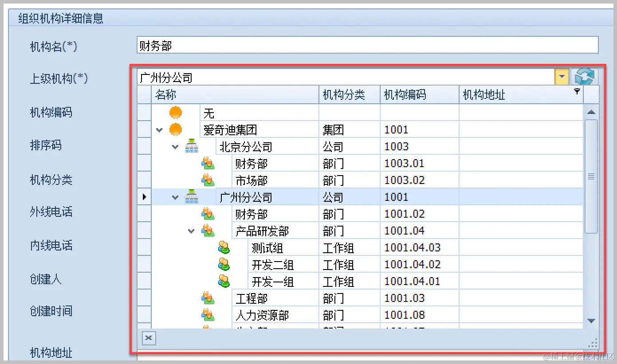Screen dimensions: 617x364
Task: Click department icon of 财务部 coded 1001.02
Action: point(208,214)
